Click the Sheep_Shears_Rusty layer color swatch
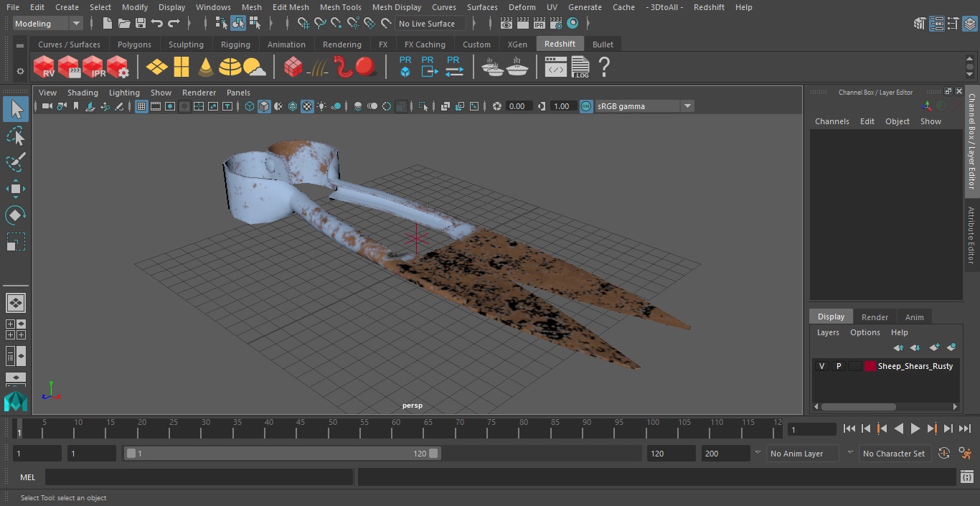The width and height of the screenshot is (980, 506). pos(870,366)
